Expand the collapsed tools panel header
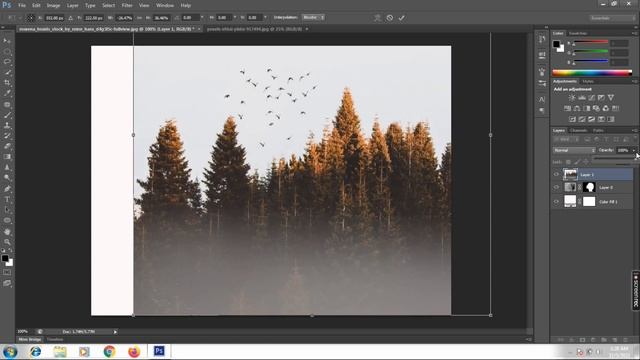Screen dimensions: 640x360 pyautogui.click(x=3, y=28)
